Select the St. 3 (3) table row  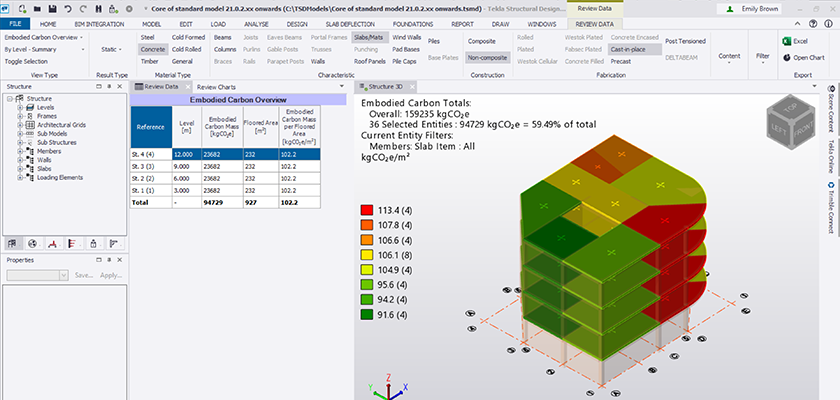(x=226, y=166)
